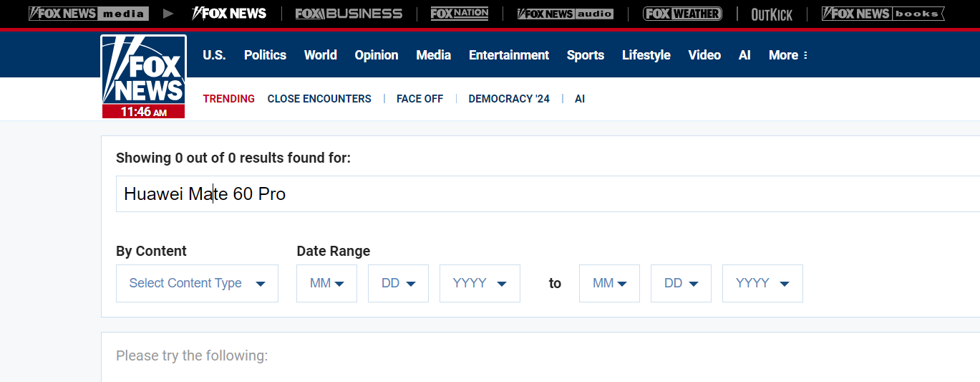Viewport: 980px width, 382px height.
Task: Navigate to the Opinion section
Action: [377, 55]
